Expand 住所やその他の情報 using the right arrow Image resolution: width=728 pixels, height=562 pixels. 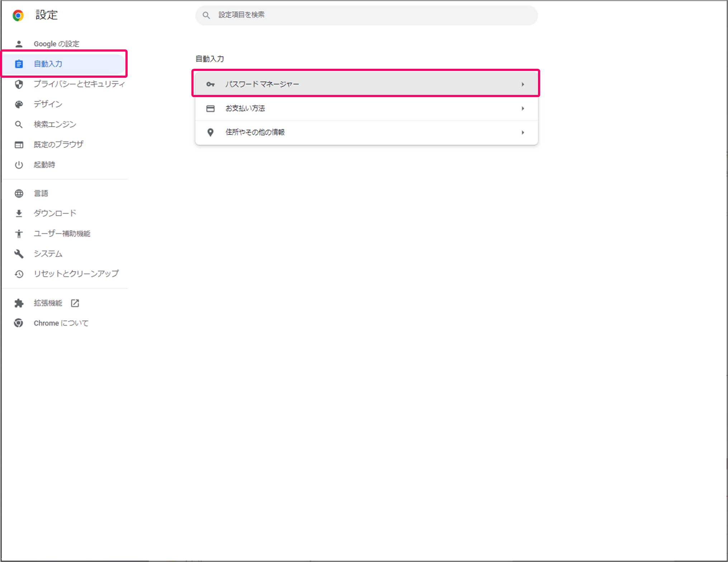point(523,133)
